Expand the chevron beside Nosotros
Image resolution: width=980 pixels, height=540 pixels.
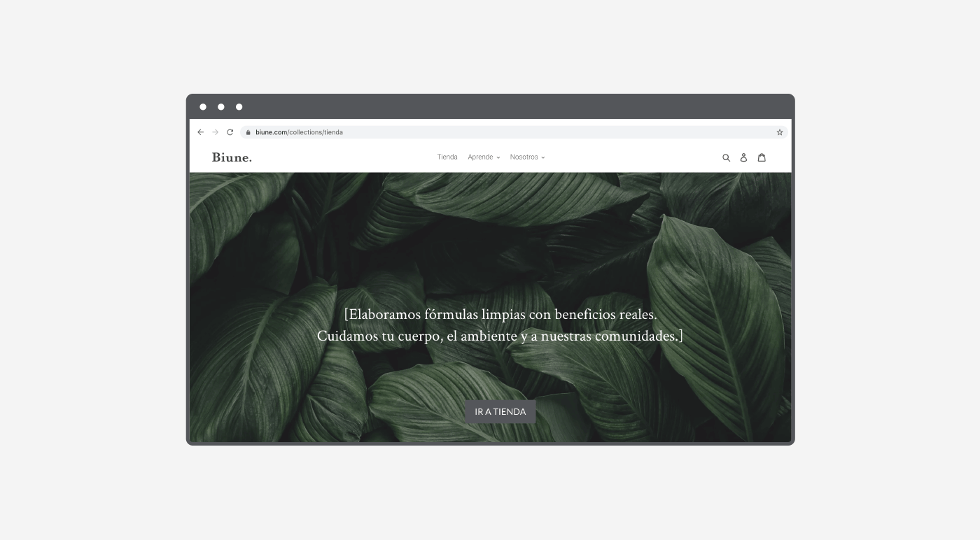543,158
